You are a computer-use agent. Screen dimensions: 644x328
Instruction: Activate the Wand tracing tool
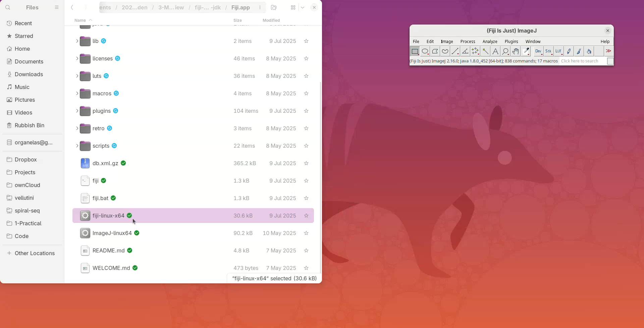(485, 51)
